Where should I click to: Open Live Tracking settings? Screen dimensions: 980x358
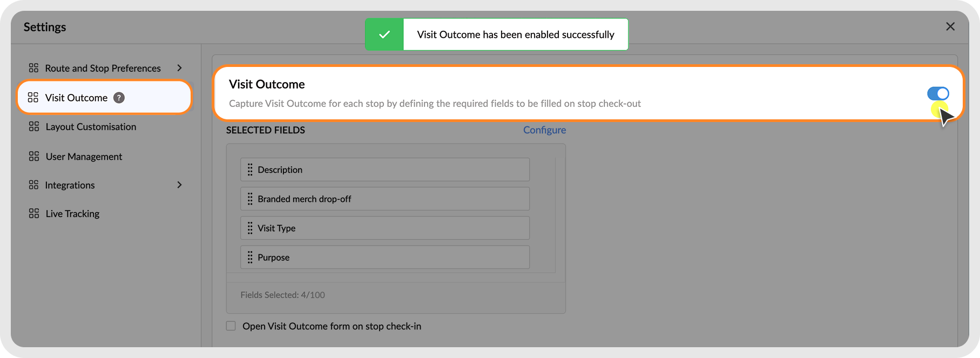[x=72, y=214]
